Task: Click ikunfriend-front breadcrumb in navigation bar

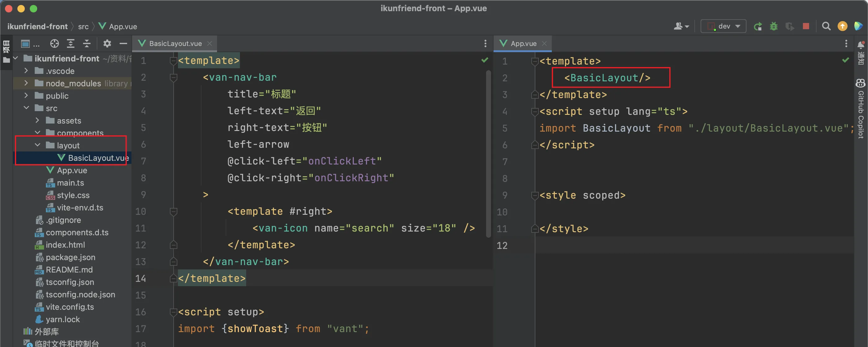Action: 38,26
